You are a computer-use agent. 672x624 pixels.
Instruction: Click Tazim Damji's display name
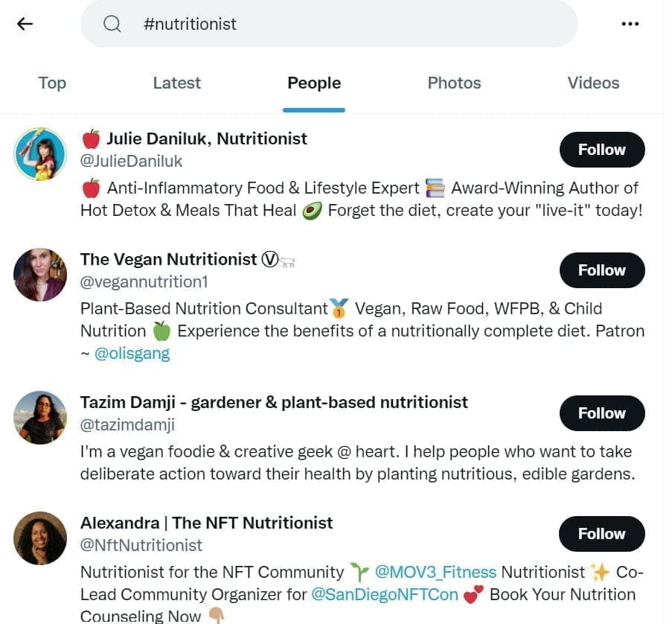pyautogui.click(x=273, y=401)
